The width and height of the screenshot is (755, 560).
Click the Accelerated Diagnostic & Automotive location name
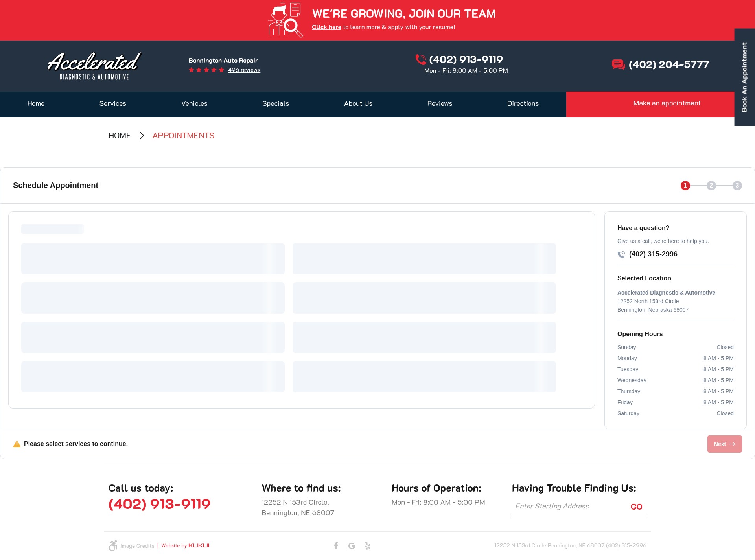pos(666,293)
